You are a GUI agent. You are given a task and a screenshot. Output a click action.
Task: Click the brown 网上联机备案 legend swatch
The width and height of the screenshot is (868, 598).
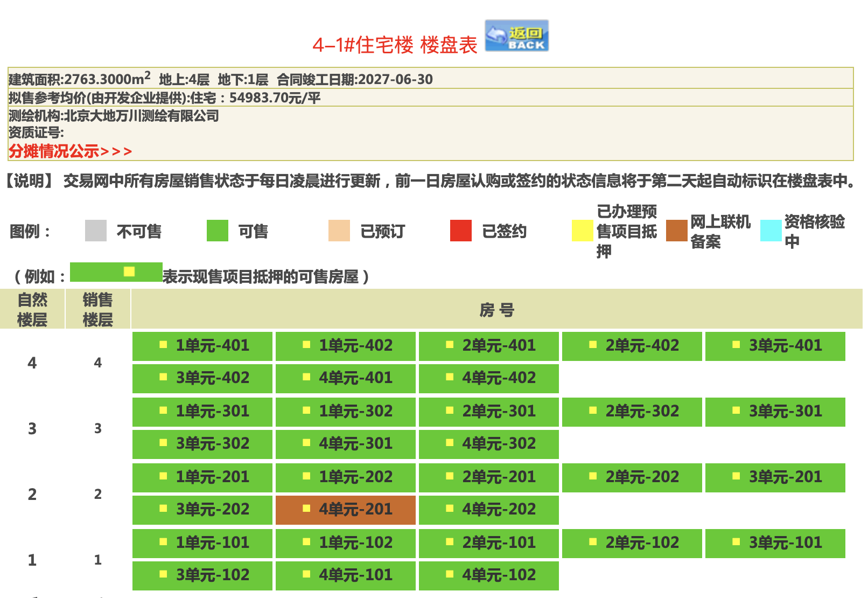677,231
